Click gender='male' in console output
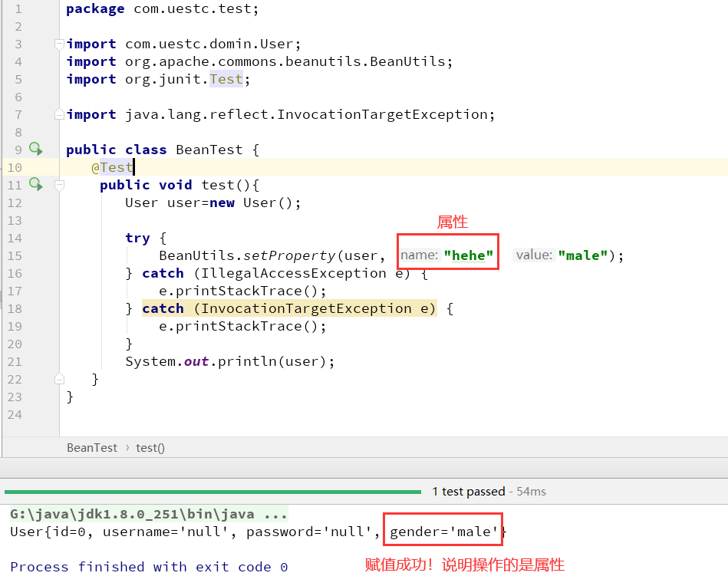The image size is (728, 586). [444, 532]
